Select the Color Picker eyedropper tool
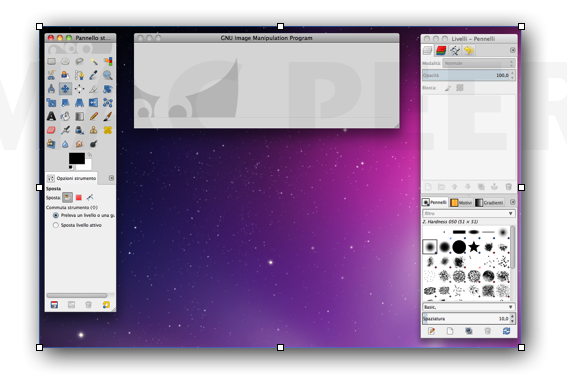This screenshot has height=378, width=567. (x=94, y=75)
